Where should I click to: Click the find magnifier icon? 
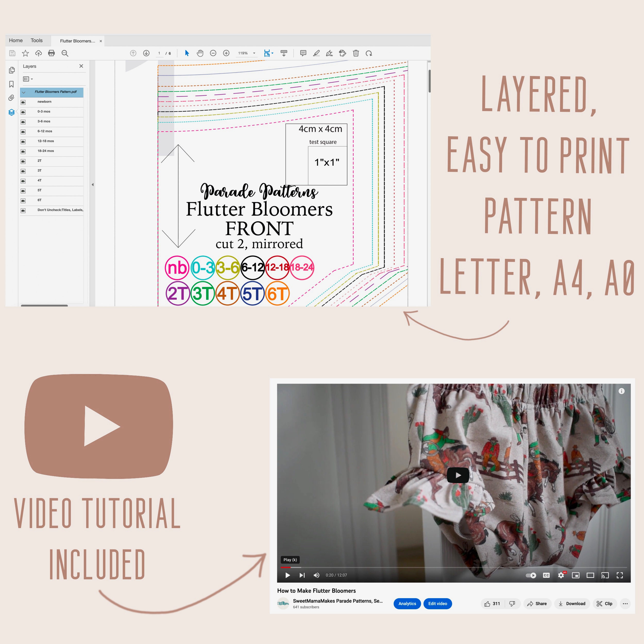tap(65, 53)
